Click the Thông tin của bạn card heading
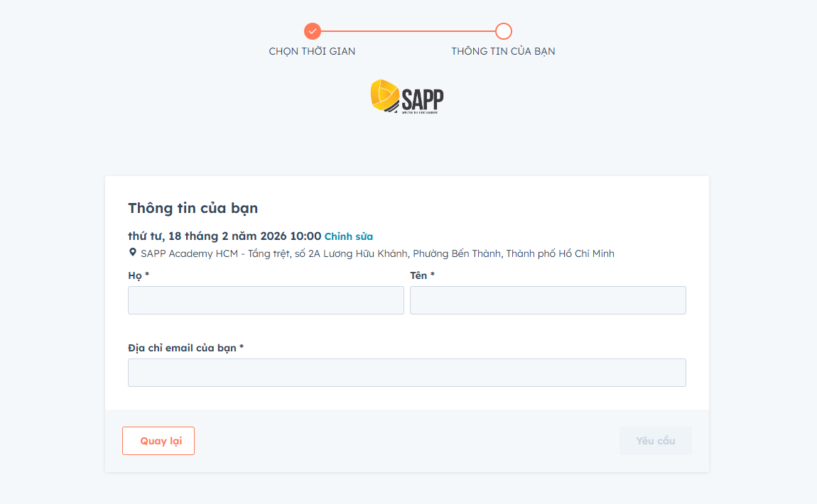 (x=193, y=208)
